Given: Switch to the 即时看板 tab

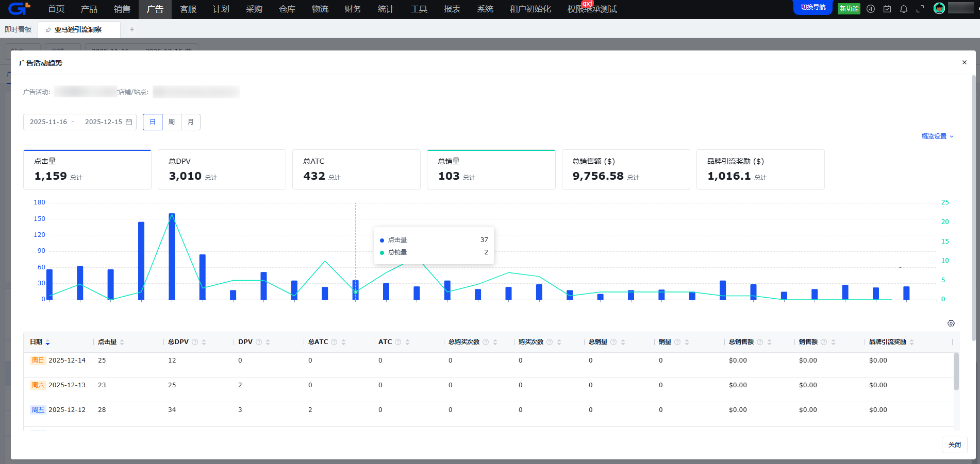Looking at the screenshot, I should (x=19, y=29).
